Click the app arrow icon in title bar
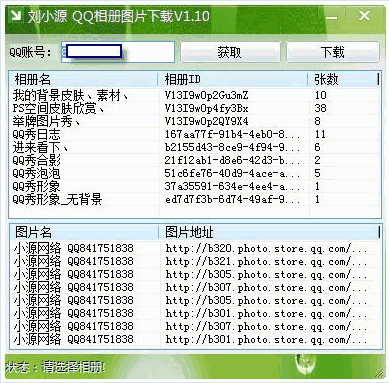The height and width of the screenshot is (383, 389). (x=15, y=15)
